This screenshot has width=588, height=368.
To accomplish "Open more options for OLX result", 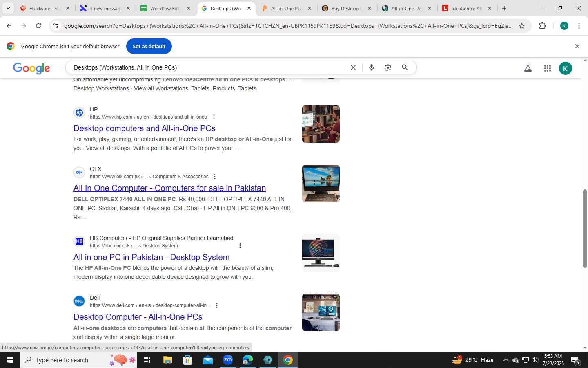I will pyautogui.click(x=215, y=177).
